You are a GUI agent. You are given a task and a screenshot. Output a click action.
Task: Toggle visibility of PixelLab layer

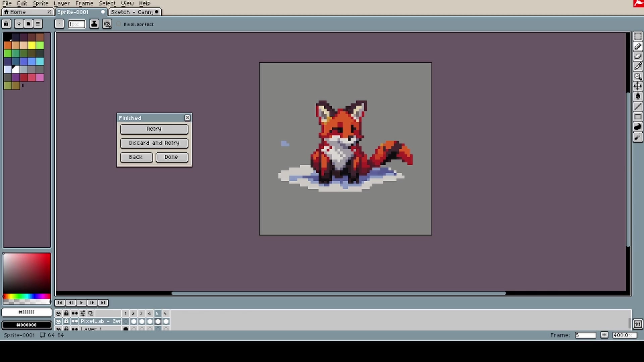[58, 321]
